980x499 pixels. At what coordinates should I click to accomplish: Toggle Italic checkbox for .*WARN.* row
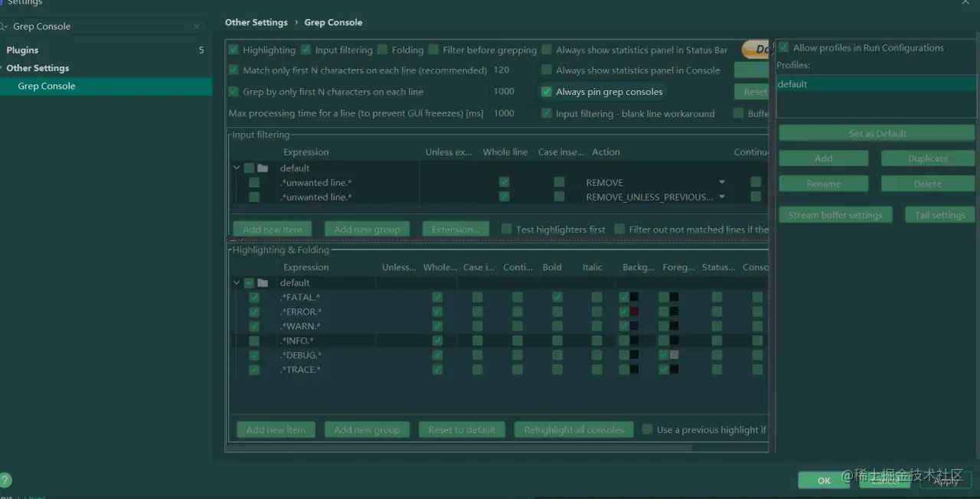[x=597, y=326]
